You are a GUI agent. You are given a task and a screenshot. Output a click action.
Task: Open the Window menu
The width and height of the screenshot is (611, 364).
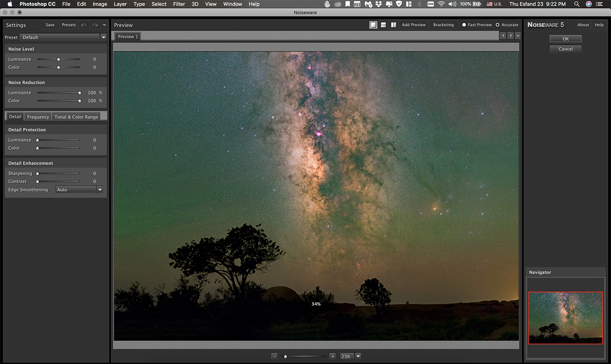[x=233, y=4]
